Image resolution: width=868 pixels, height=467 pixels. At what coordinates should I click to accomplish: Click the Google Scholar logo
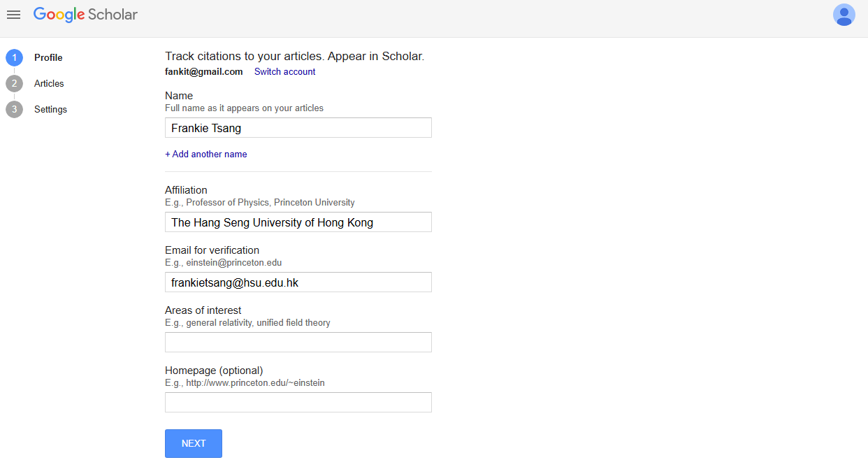click(85, 14)
